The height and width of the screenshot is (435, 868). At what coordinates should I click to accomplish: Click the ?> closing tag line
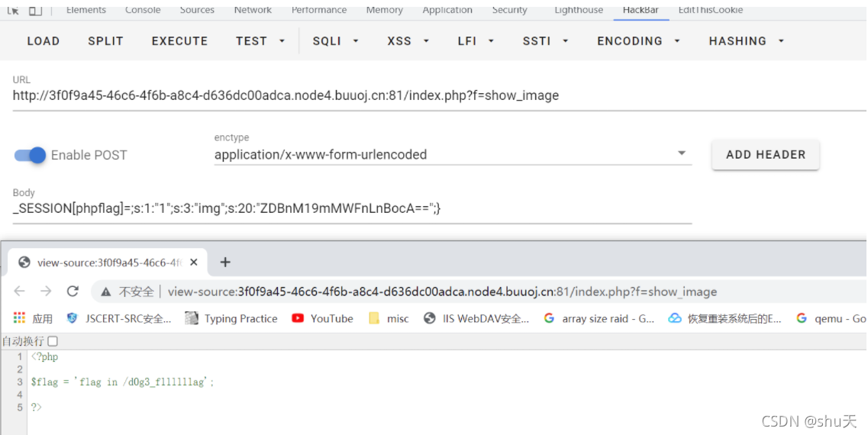37,408
